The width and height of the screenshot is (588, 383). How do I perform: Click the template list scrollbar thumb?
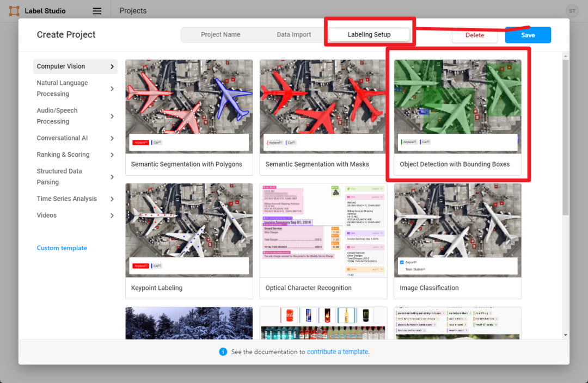tap(566, 137)
